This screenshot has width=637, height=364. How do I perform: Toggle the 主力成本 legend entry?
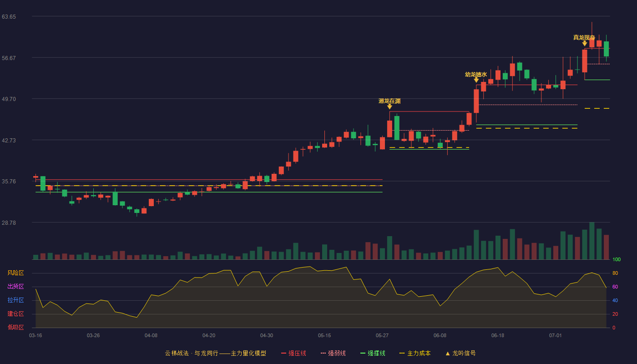click(x=415, y=353)
